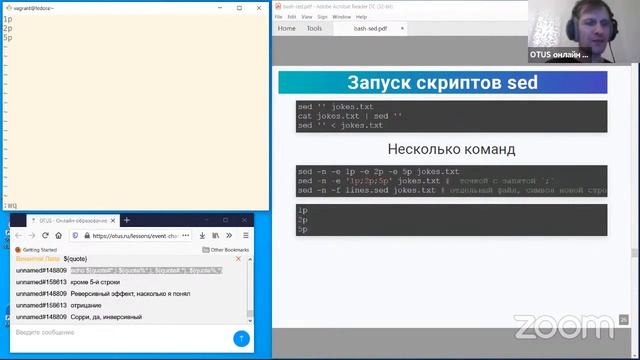This screenshot has height=360, width=640.
Task: Click the highlighted gray chat message
Action: [147, 270]
